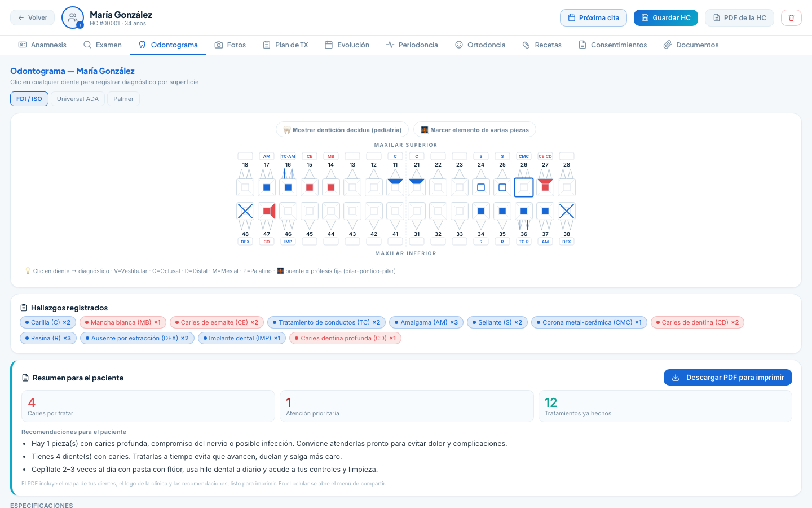
Task: Schedule with the Próxima cita button
Action: tap(593, 17)
